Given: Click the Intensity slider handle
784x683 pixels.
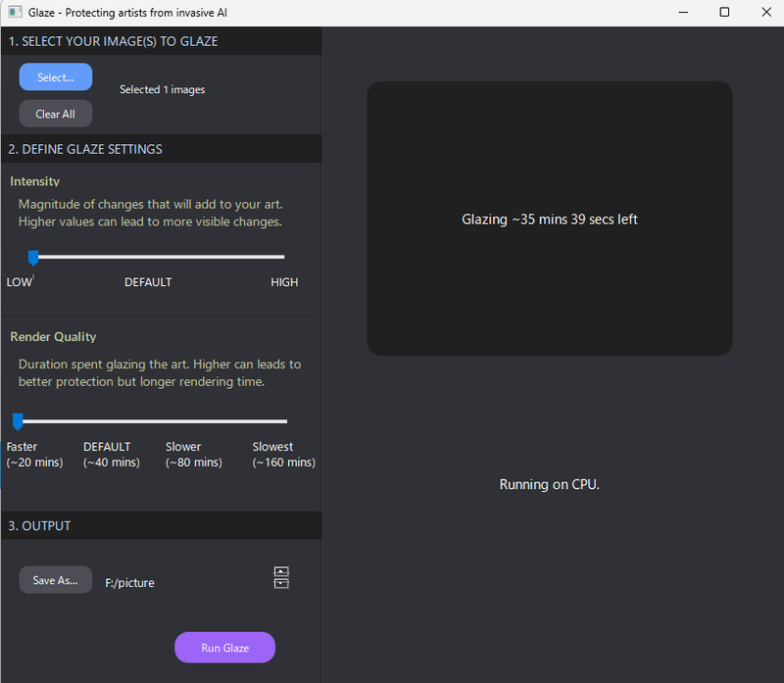Looking at the screenshot, I should pos(33,258).
